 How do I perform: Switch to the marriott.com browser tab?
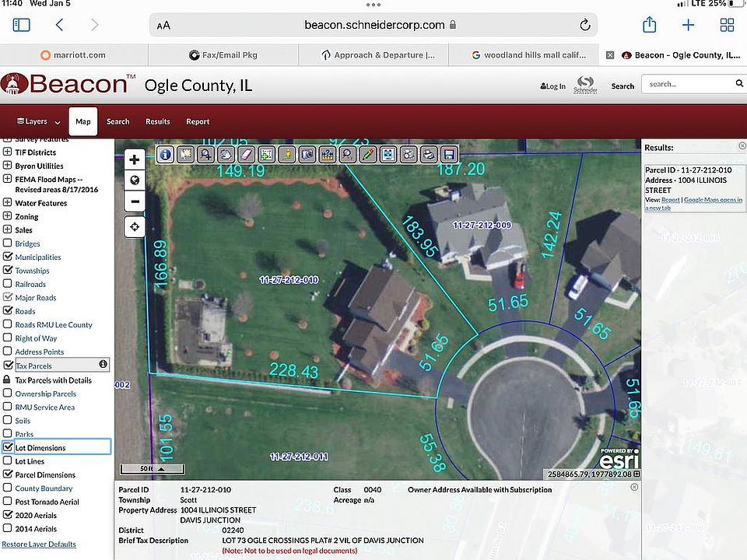(74, 54)
